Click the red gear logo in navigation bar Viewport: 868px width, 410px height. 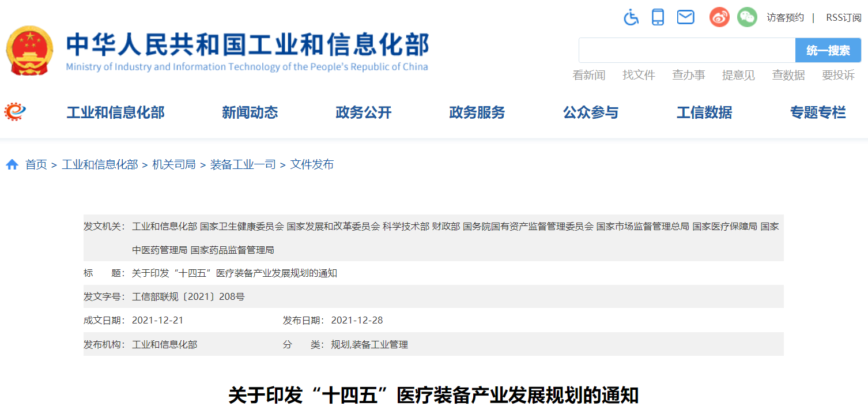click(15, 112)
